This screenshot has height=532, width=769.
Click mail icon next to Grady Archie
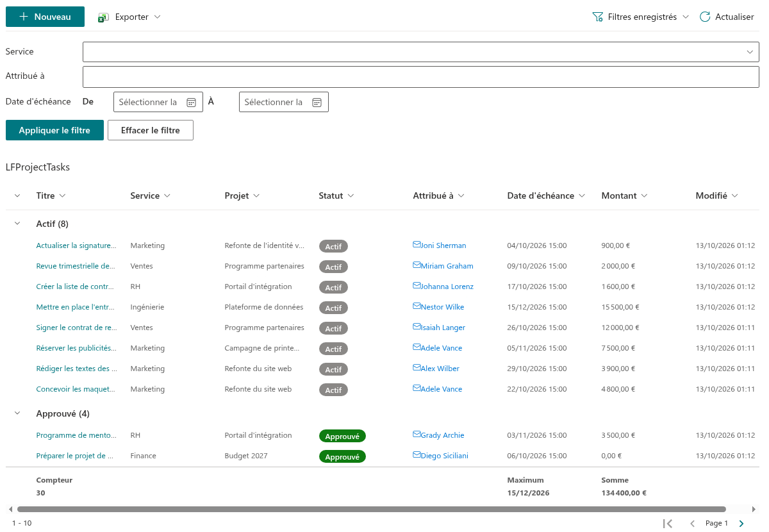tap(417, 435)
